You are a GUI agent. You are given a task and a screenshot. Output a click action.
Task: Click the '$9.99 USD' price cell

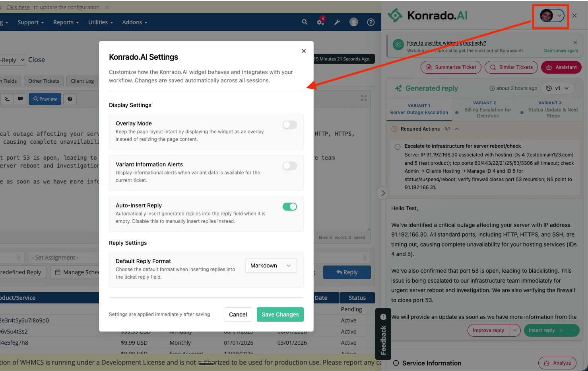pyautogui.click(x=134, y=343)
